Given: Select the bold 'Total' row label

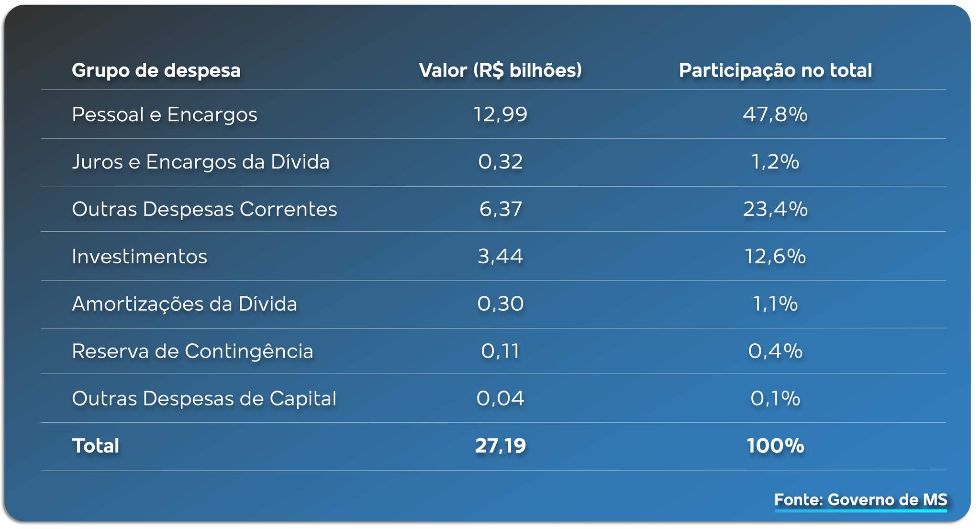Looking at the screenshot, I should click(95, 446).
